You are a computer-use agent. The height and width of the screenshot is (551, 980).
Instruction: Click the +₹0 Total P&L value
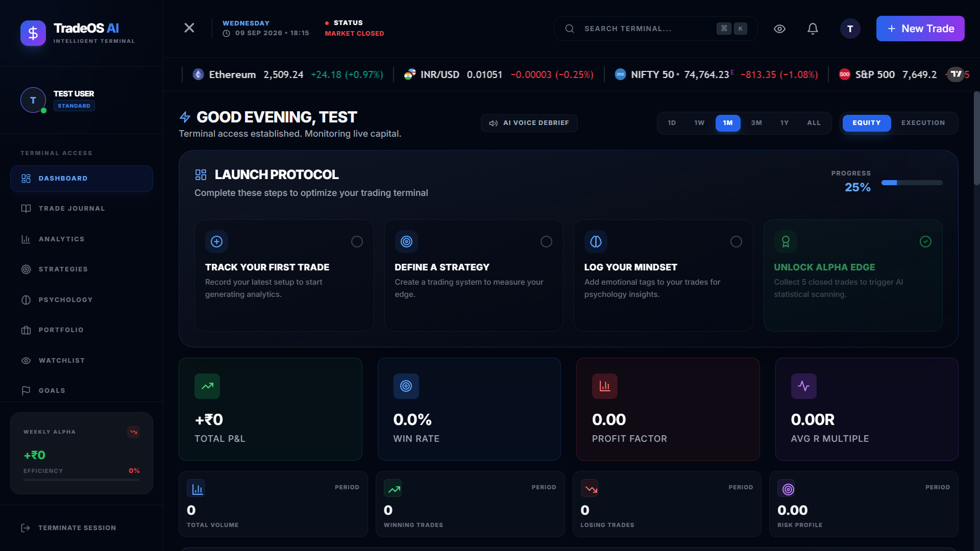click(209, 420)
